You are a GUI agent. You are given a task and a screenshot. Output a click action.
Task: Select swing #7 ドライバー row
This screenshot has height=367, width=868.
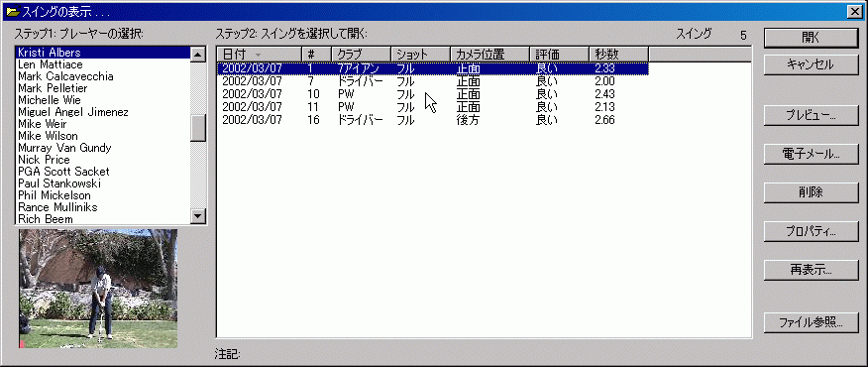[x=432, y=81]
